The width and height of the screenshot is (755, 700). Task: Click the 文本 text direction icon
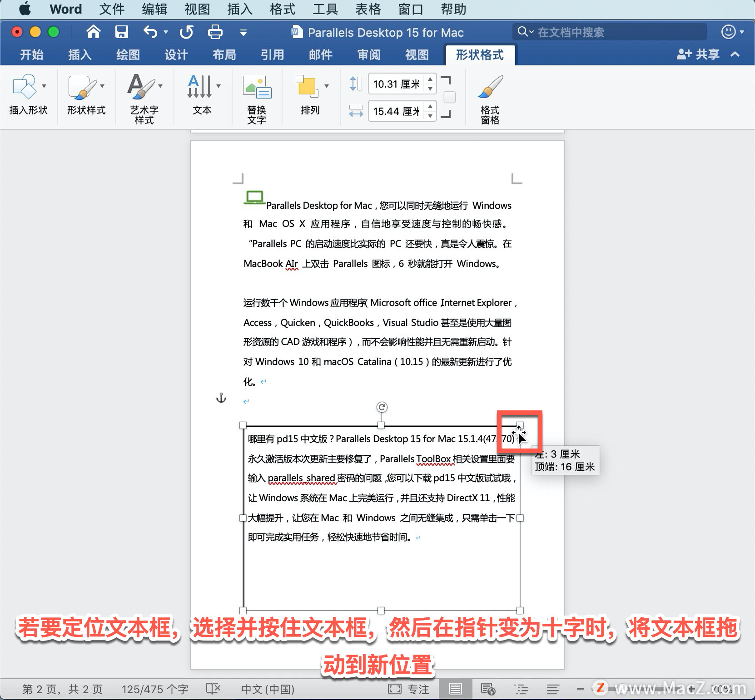pyautogui.click(x=199, y=86)
